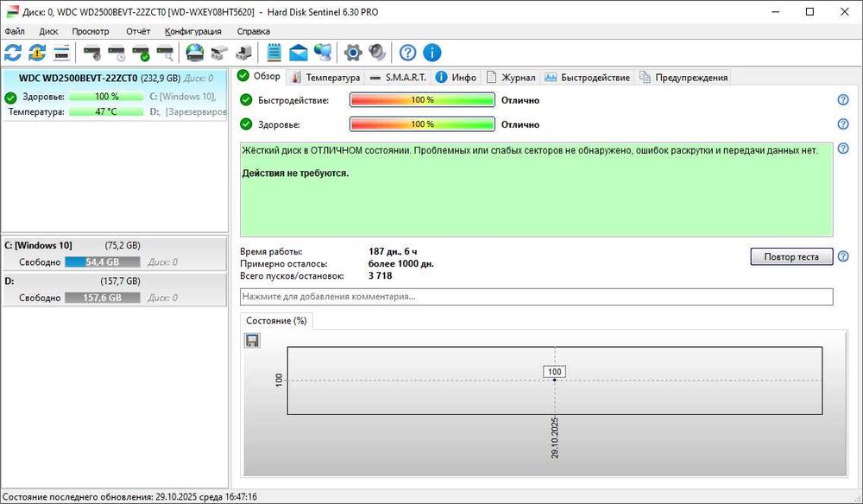This screenshot has height=504, width=863.
Task: Switch to the Предупреждения tab
Action: coord(683,78)
